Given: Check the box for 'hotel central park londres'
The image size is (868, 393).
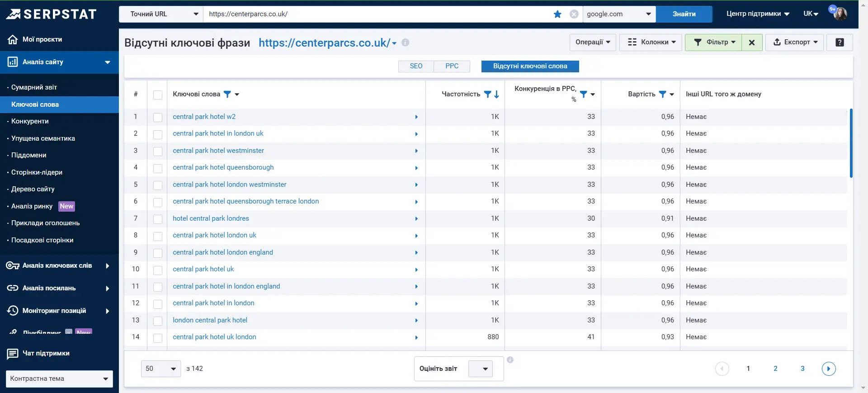Looking at the screenshot, I should tap(158, 219).
